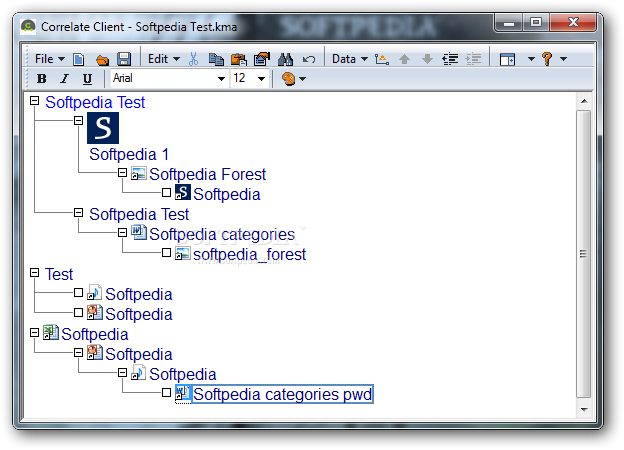Image resolution: width=624 pixels, height=450 pixels.
Task: Collapse the top Softpedia Test root node
Action: pyautogui.click(x=35, y=101)
